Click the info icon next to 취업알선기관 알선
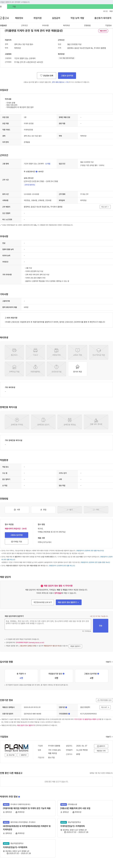The image size is (113, 868). click(x=64, y=674)
